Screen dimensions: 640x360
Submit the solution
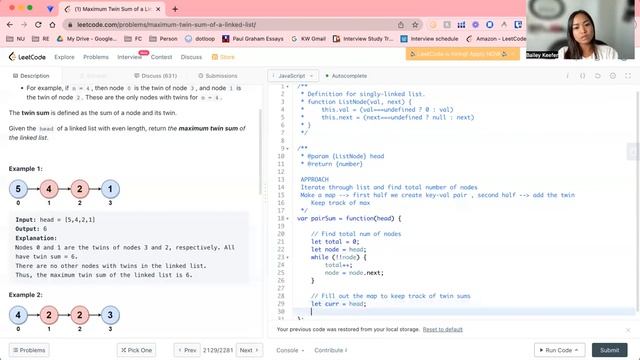click(x=609, y=350)
